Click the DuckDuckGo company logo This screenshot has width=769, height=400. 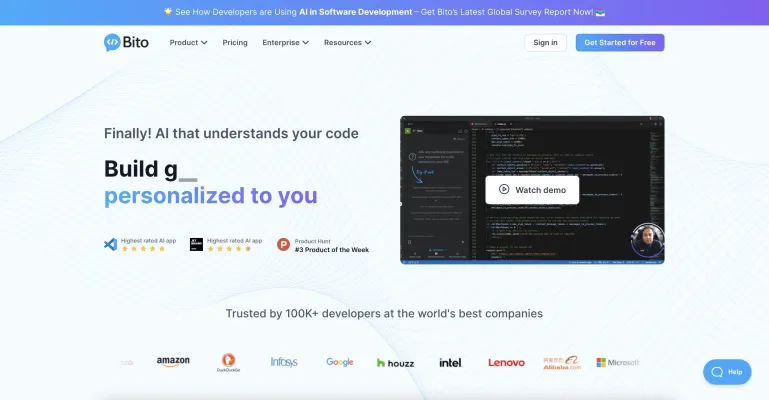click(x=228, y=362)
